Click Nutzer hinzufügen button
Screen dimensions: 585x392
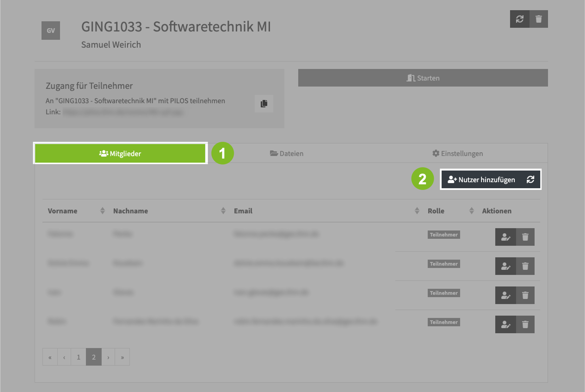click(481, 179)
